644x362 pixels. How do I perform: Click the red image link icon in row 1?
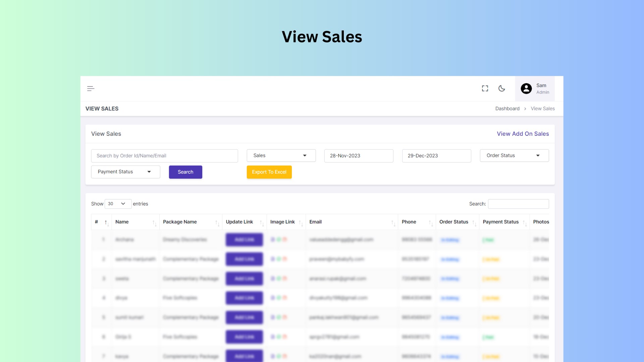coord(285,240)
